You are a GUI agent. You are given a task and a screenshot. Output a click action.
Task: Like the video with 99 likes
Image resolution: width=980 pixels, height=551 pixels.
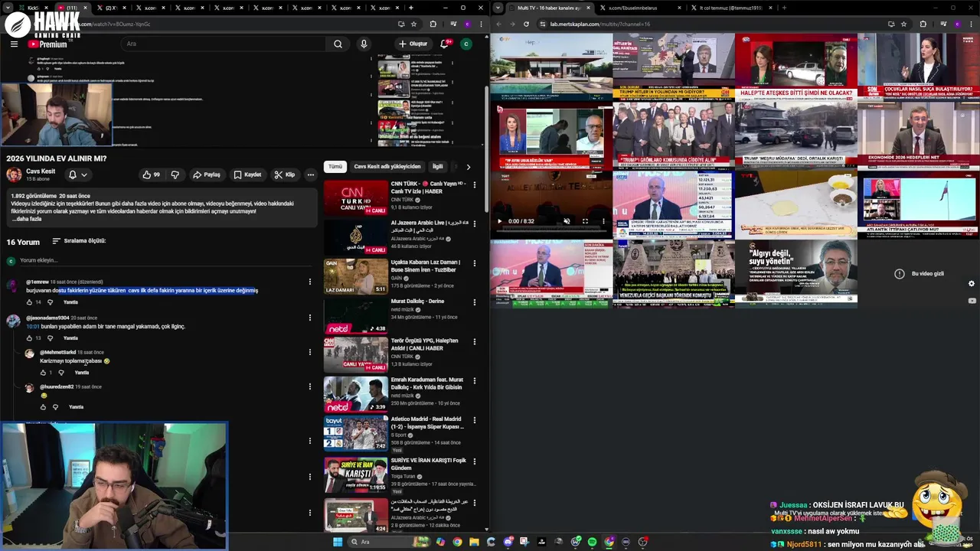[151, 174]
